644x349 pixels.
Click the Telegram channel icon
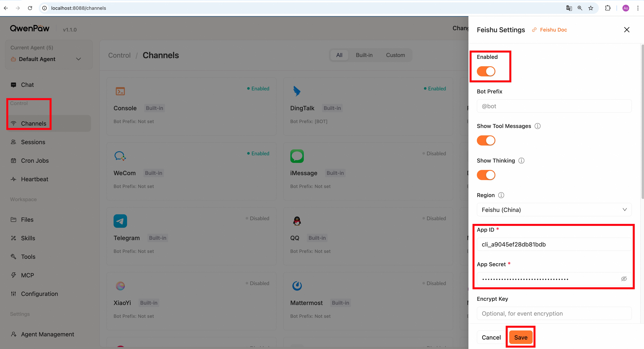120,221
